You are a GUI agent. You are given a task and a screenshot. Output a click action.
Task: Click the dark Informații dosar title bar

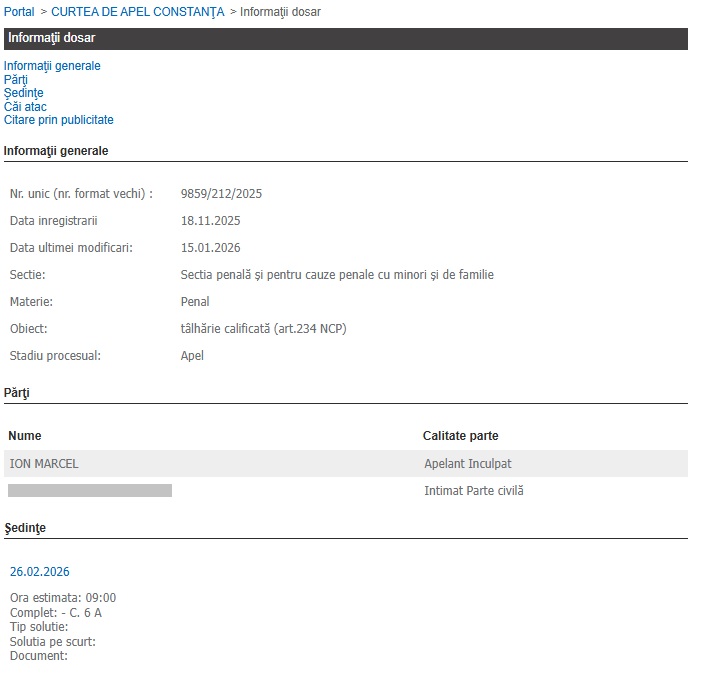point(345,38)
